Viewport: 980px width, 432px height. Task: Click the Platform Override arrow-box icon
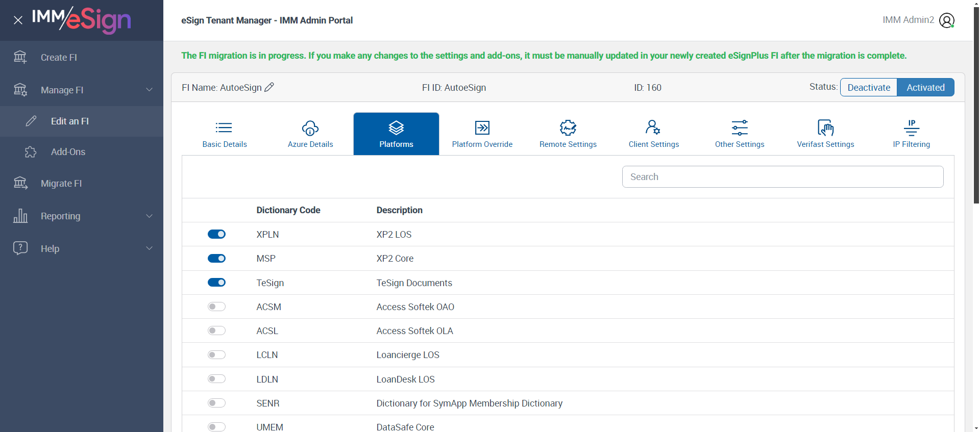point(482,128)
